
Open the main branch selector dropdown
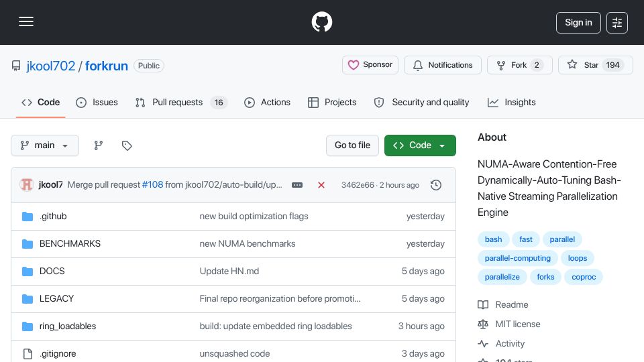click(45, 145)
